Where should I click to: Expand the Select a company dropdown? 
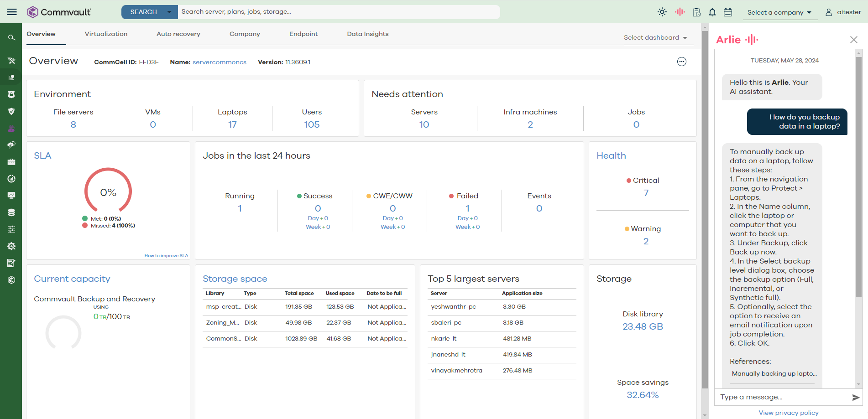pyautogui.click(x=779, y=12)
